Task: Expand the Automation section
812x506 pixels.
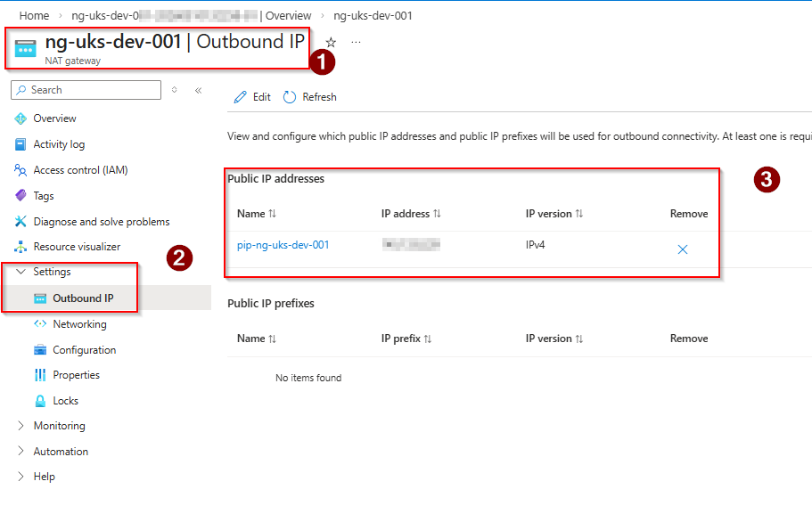Action: pyautogui.click(x=21, y=451)
